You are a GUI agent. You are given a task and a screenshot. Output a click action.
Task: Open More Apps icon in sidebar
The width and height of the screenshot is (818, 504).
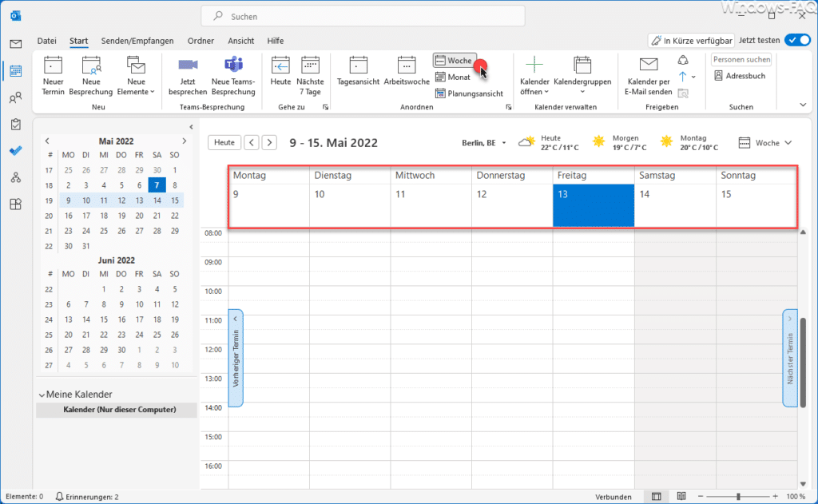click(16, 204)
